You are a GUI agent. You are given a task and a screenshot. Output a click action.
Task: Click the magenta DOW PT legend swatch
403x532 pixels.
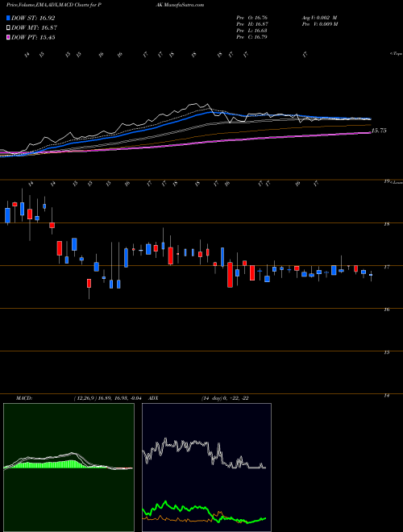(9, 37)
